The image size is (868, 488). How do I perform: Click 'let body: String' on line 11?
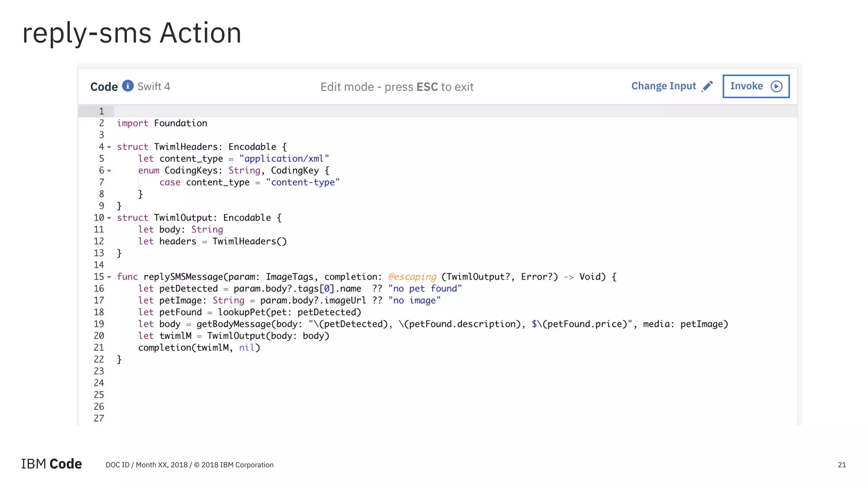(x=181, y=230)
